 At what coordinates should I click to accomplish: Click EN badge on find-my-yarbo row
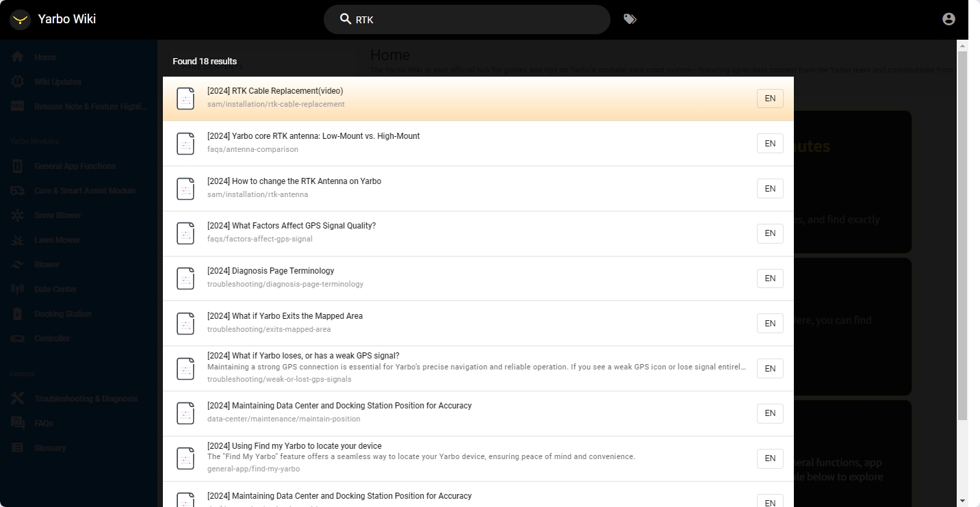(x=770, y=458)
